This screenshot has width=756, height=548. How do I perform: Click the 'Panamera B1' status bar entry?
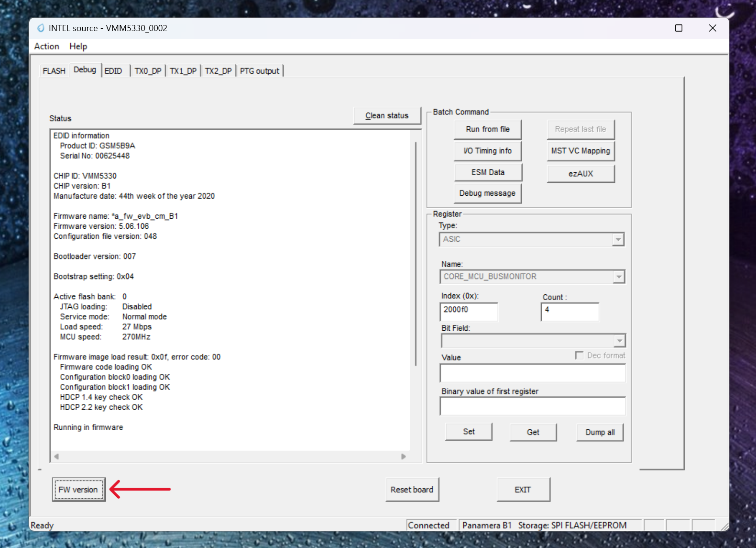(x=487, y=526)
